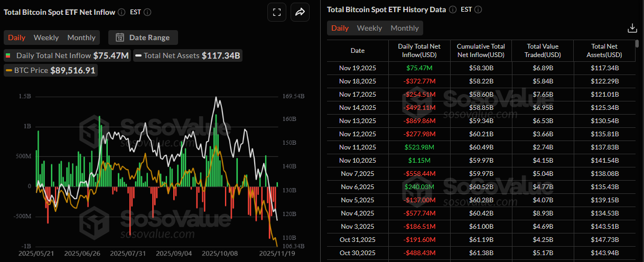Screen dimensions: 644x262
Task: Select the Nov 19,2025 table row date
Action: point(357,68)
